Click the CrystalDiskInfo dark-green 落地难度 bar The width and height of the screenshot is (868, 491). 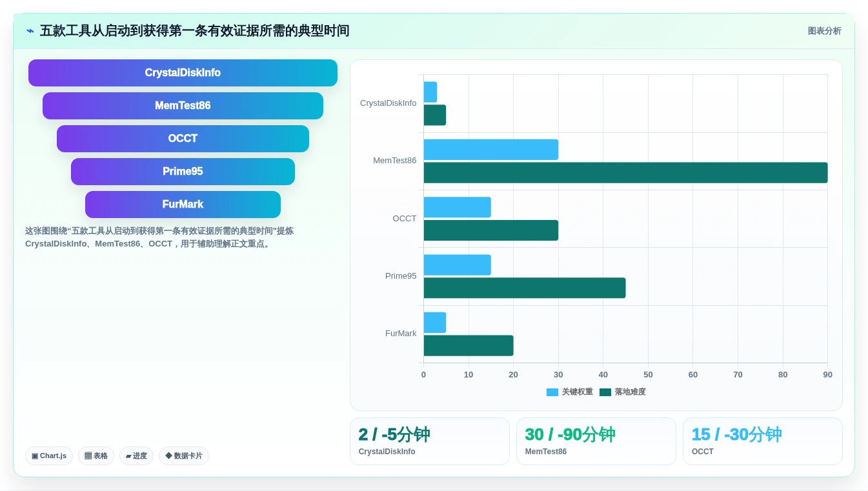tap(435, 115)
